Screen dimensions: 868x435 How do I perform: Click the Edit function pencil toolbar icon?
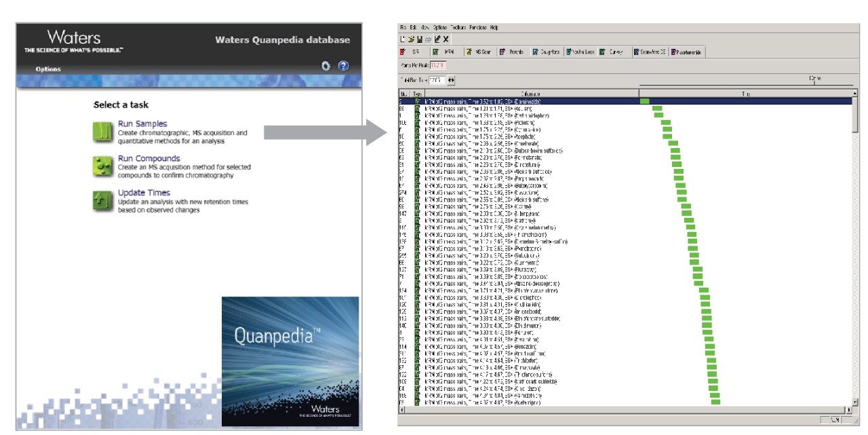pyautogui.click(x=437, y=39)
